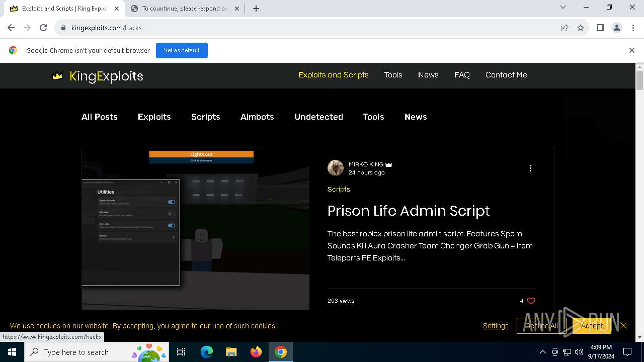644x362 pixels.
Task: Click the Windows taskbar search box
Action: pyautogui.click(x=97, y=352)
